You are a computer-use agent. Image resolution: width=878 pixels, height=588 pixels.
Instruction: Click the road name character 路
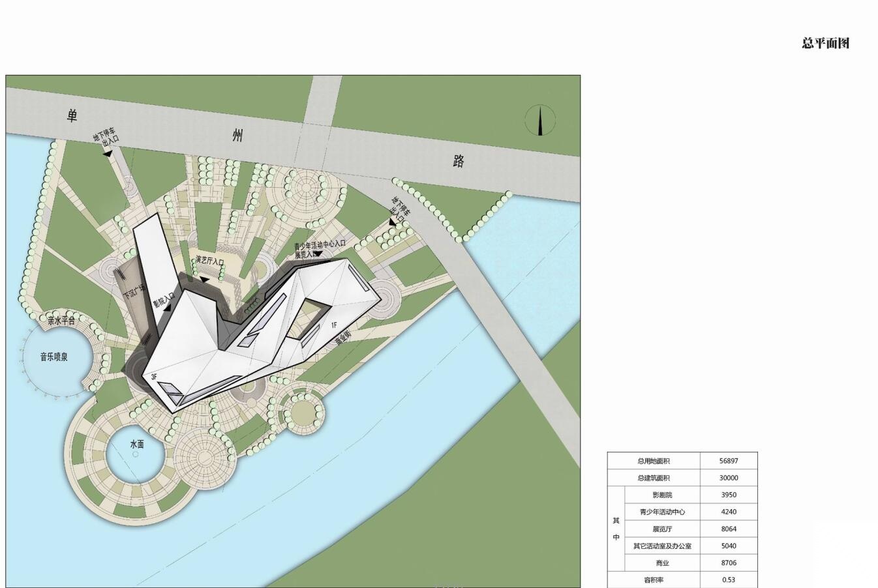(458, 161)
